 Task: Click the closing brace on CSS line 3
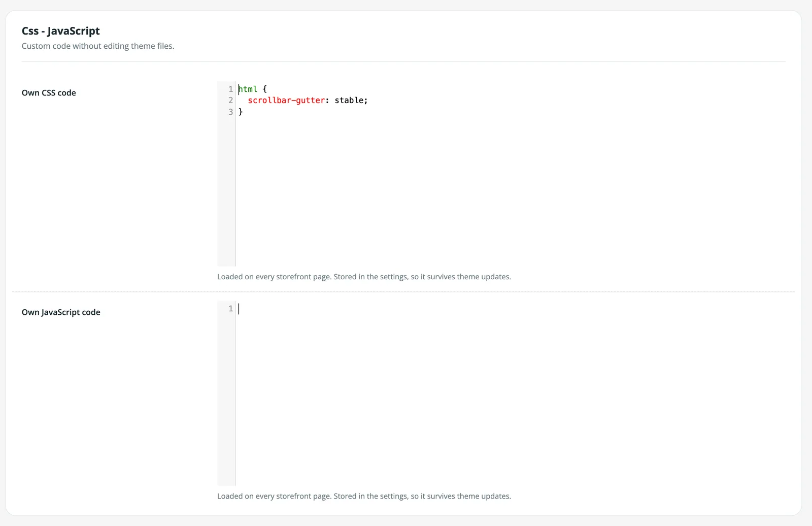point(241,112)
